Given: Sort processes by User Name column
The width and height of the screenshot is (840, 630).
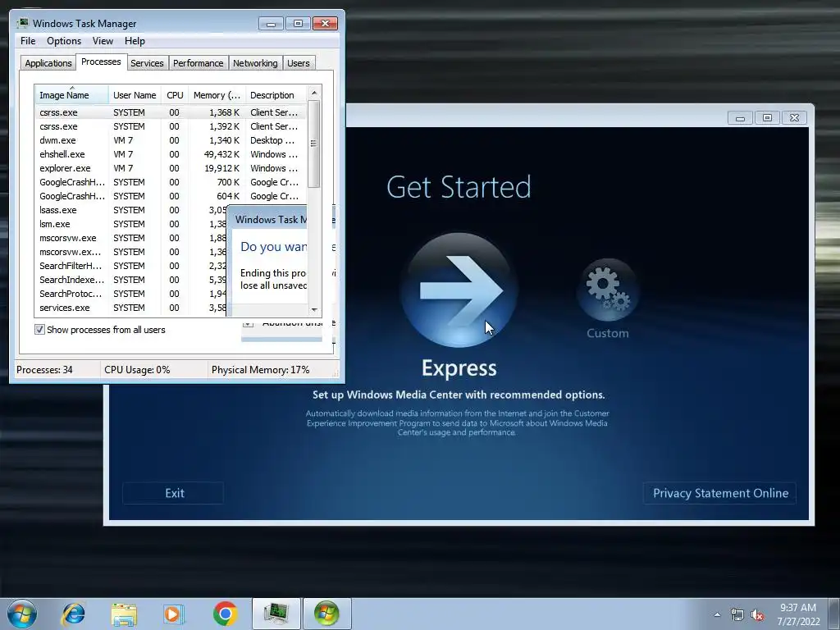Looking at the screenshot, I should tap(135, 95).
